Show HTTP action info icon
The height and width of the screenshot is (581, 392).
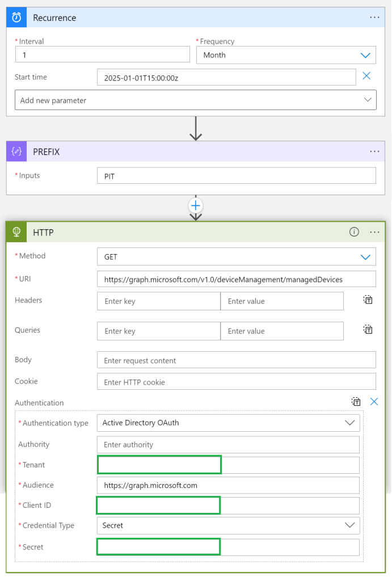click(x=354, y=232)
